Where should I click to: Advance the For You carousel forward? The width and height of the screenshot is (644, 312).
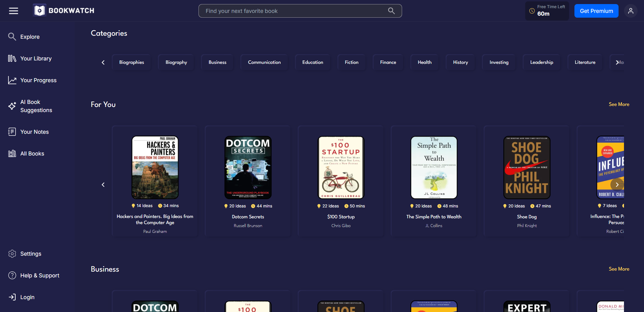point(617,184)
